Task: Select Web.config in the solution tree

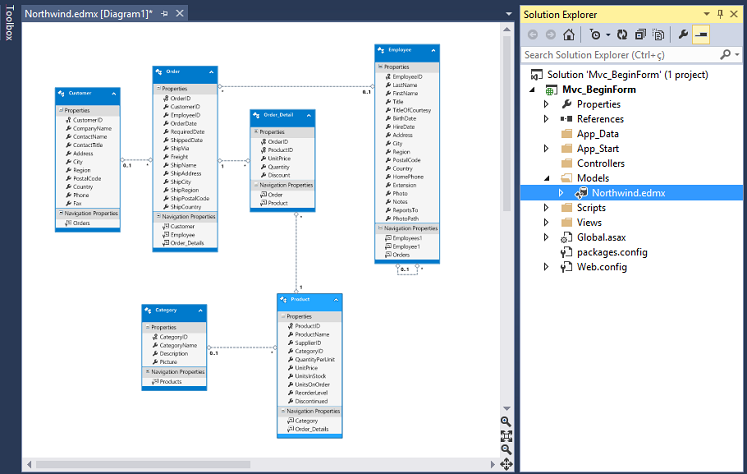Action: click(601, 267)
